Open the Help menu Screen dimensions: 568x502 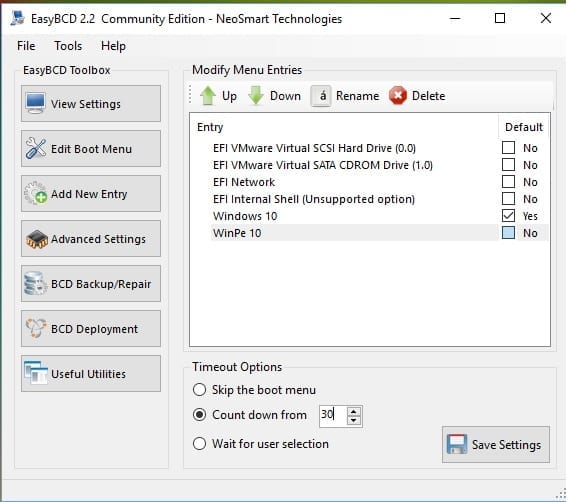(113, 46)
